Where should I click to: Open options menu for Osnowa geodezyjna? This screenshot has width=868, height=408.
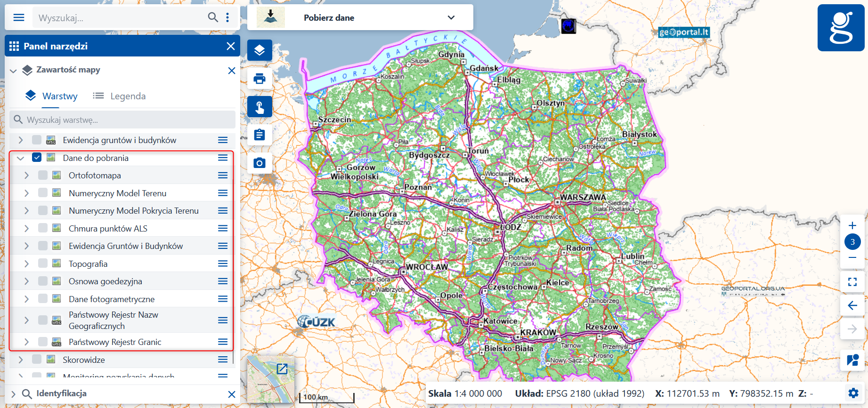[223, 281]
